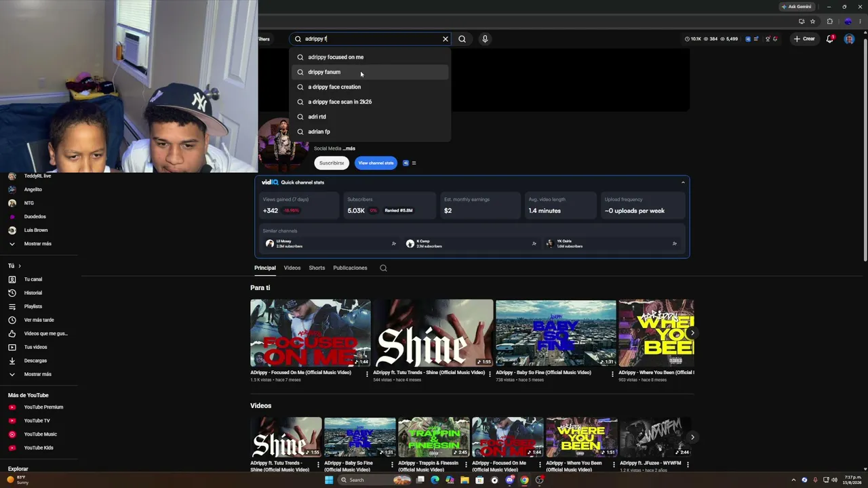The height and width of the screenshot is (488, 868).
Task: Open the YouTube account avatar menu
Action: pos(849,39)
